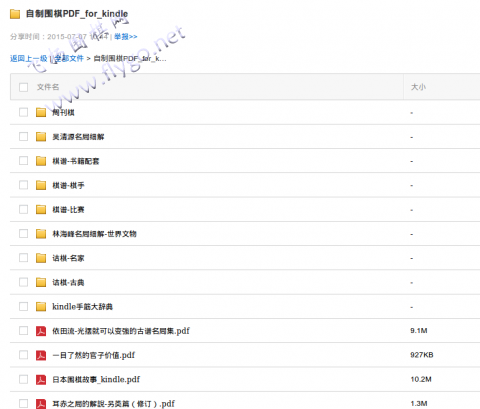
Task: Select the checkbox for 诘棋-古典 folder
Action: (x=23, y=282)
